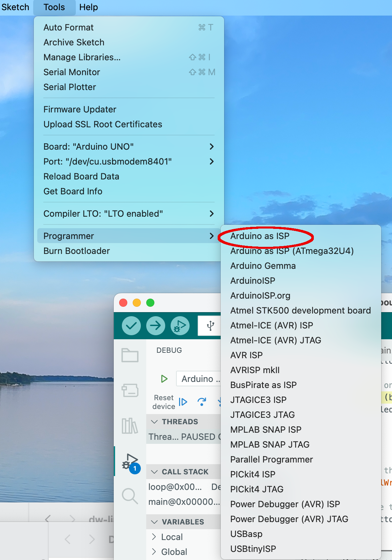Screen dimensions: 392x560
Task: Select AVRISP mkII programmer
Action: point(301,370)
